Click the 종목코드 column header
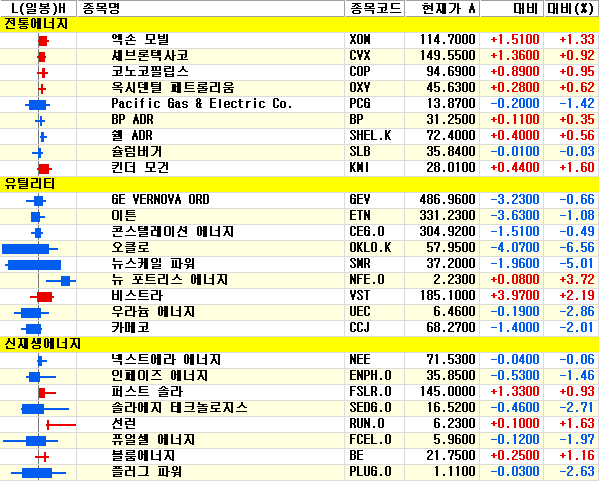Viewport: 599px width, 481px height. click(x=374, y=8)
